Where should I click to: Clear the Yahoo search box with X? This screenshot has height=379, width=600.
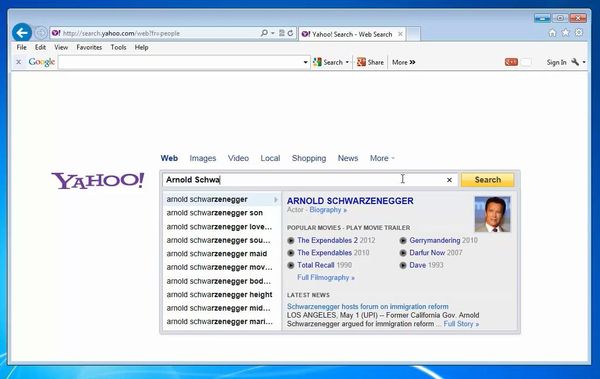pyautogui.click(x=449, y=180)
